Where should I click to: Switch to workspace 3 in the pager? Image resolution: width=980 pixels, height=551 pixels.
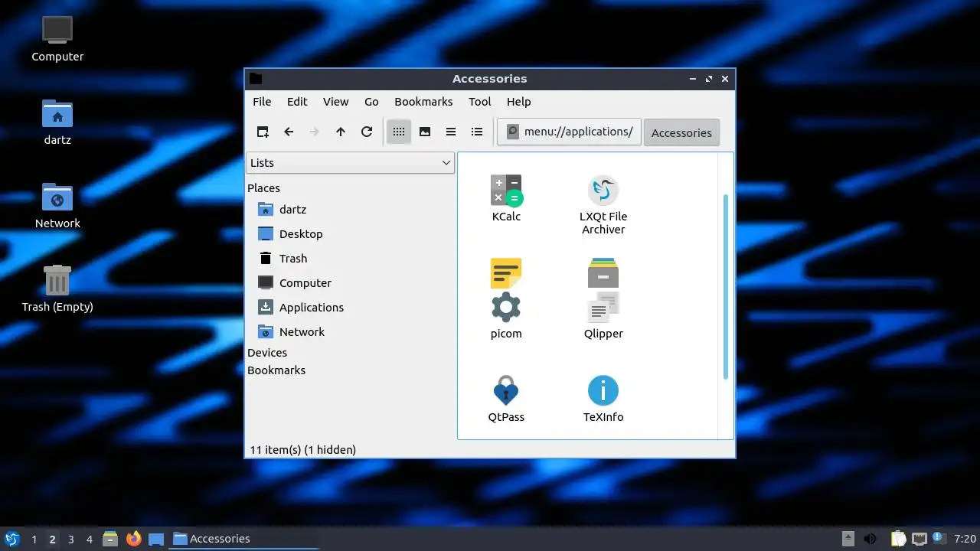(x=70, y=539)
